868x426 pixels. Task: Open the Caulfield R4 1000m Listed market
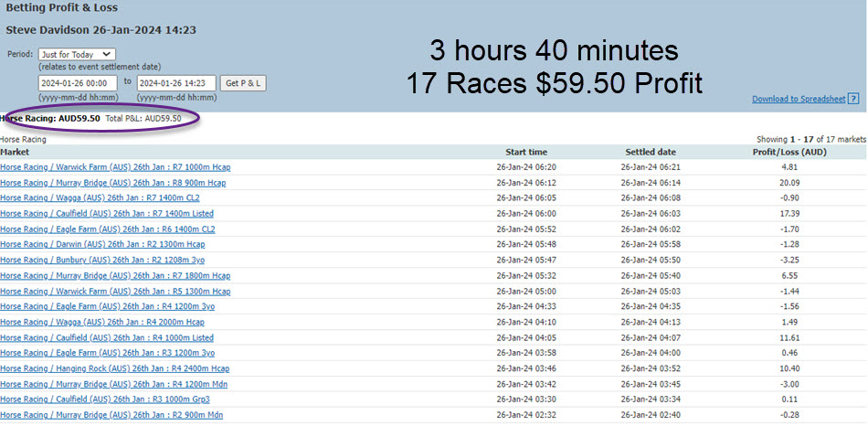coord(107,338)
